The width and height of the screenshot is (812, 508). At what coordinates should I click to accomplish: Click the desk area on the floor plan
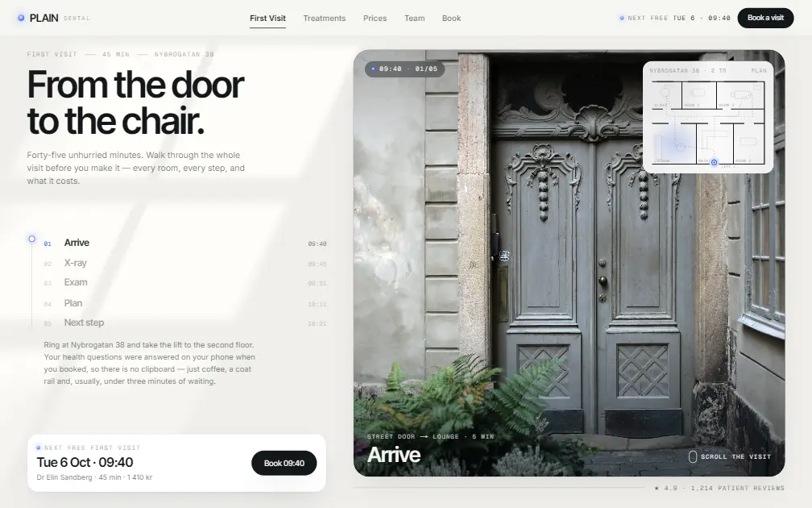coord(715,143)
